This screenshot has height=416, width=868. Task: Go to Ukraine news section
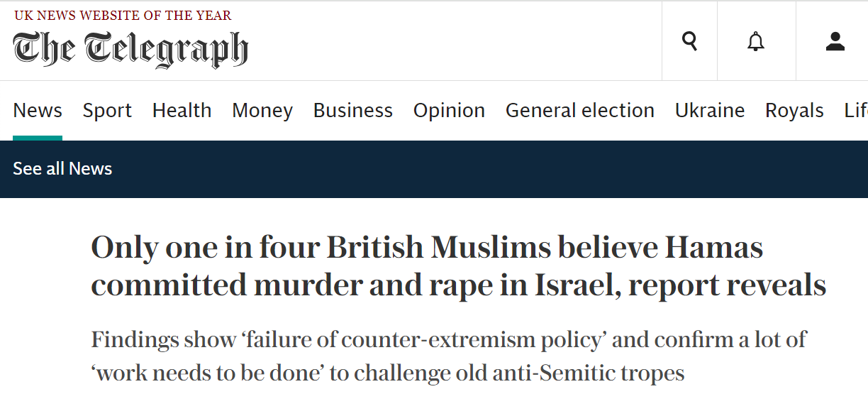[710, 111]
